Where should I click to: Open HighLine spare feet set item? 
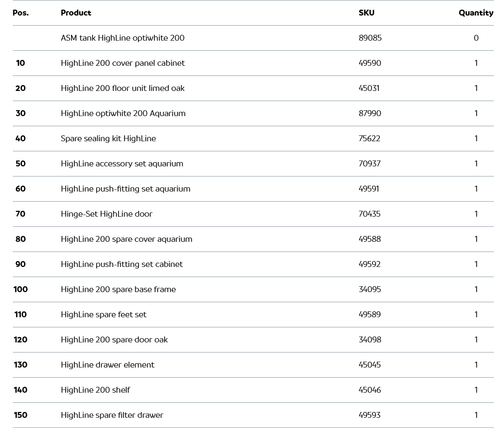[x=103, y=315]
